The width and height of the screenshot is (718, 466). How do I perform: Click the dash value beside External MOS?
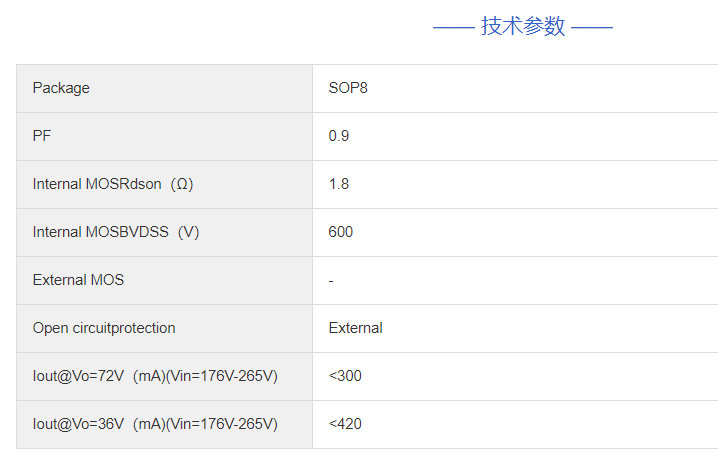point(331,280)
